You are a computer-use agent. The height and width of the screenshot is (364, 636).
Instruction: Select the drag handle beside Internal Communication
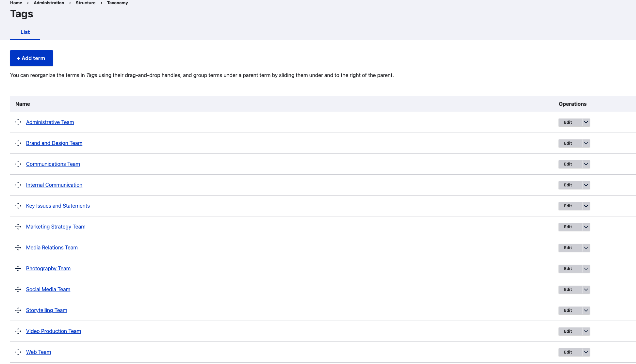18,185
